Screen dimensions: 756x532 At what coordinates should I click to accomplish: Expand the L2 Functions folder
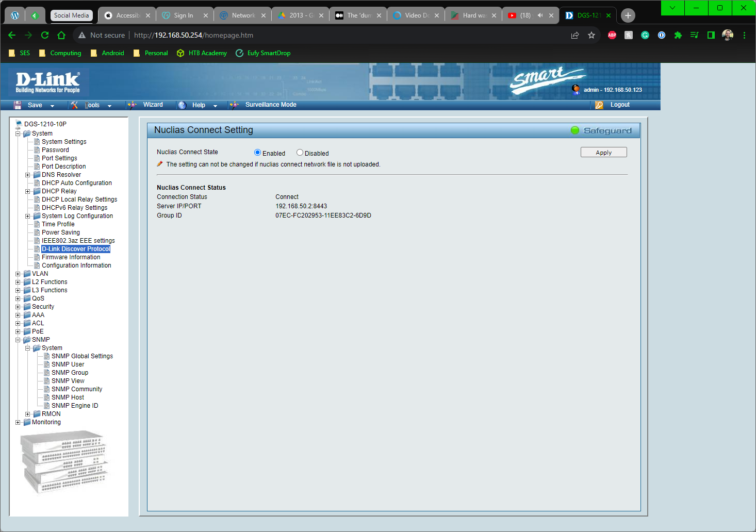(18, 282)
